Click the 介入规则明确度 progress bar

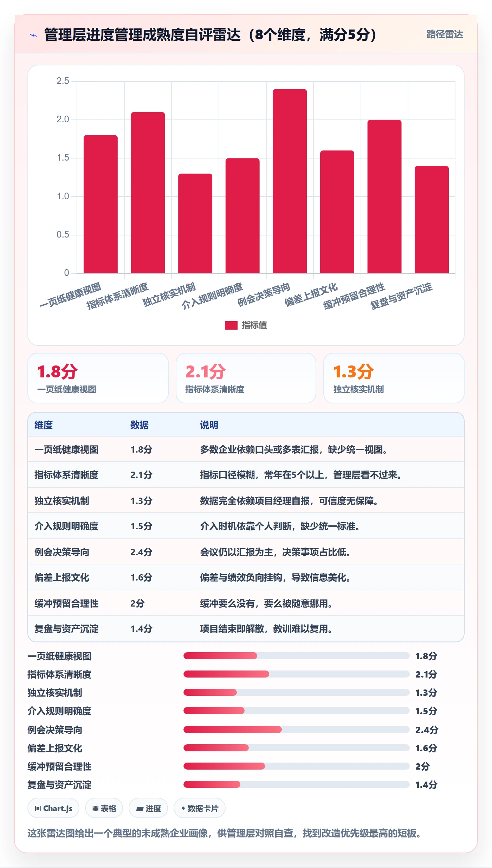click(296, 711)
